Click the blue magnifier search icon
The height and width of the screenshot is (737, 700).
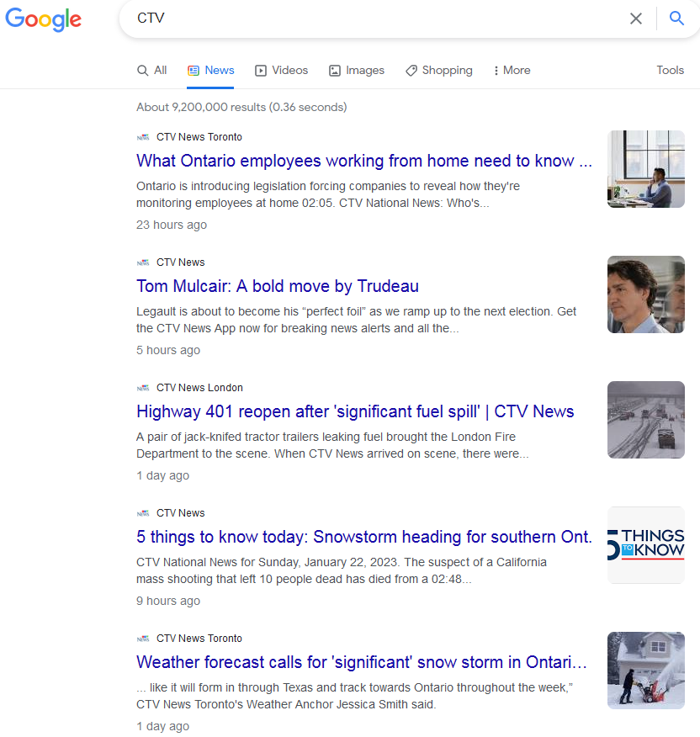coord(676,19)
